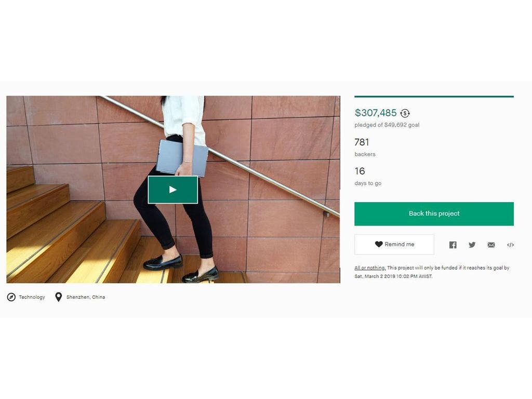532x399 pixels.
Task: Click the heart icon in Remind me
Action: (379, 244)
